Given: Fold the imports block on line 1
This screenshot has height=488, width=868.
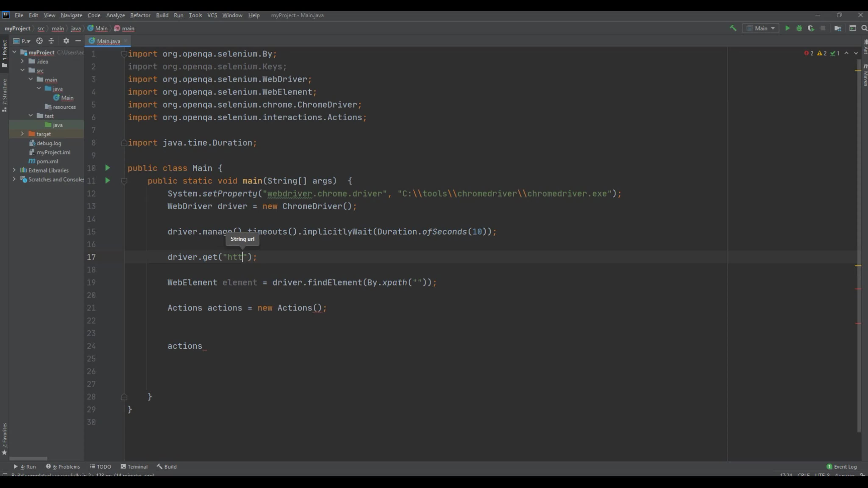Looking at the screenshot, I should coord(124,54).
